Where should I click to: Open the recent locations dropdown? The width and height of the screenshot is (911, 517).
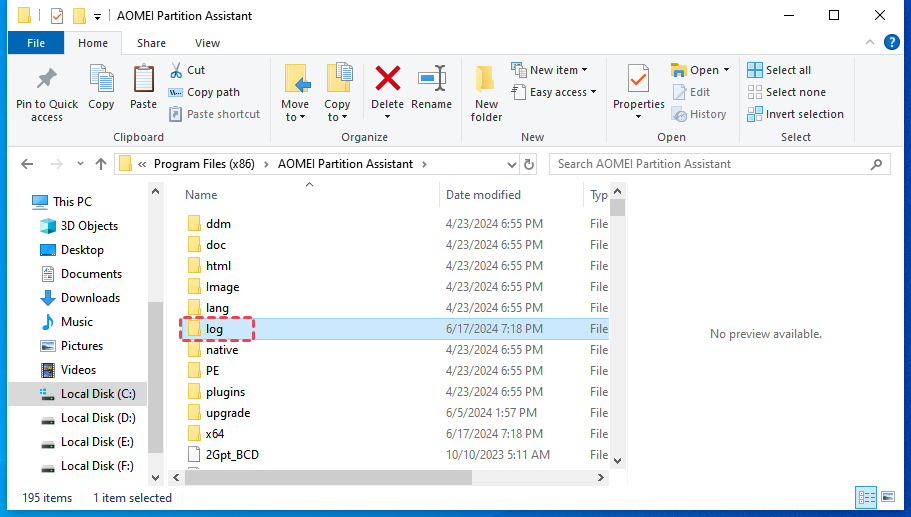pyautogui.click(x=80, y=164)
